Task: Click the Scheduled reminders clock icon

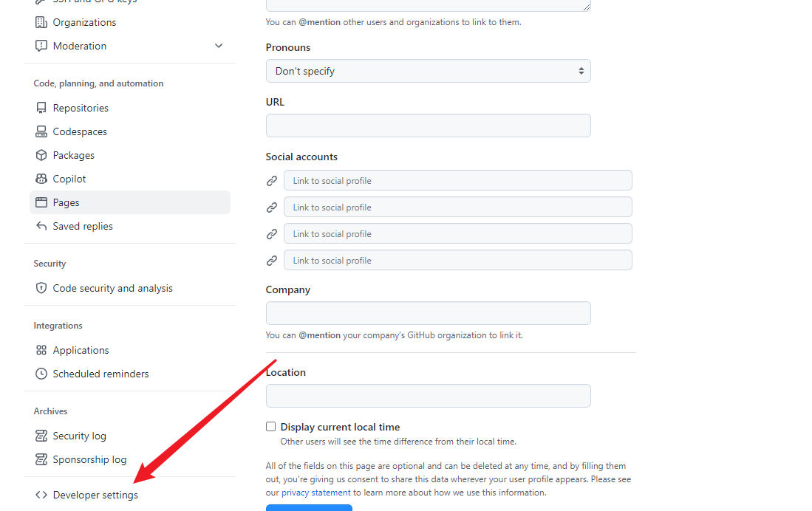Action: pyautogui.click(x=41, y=374)
